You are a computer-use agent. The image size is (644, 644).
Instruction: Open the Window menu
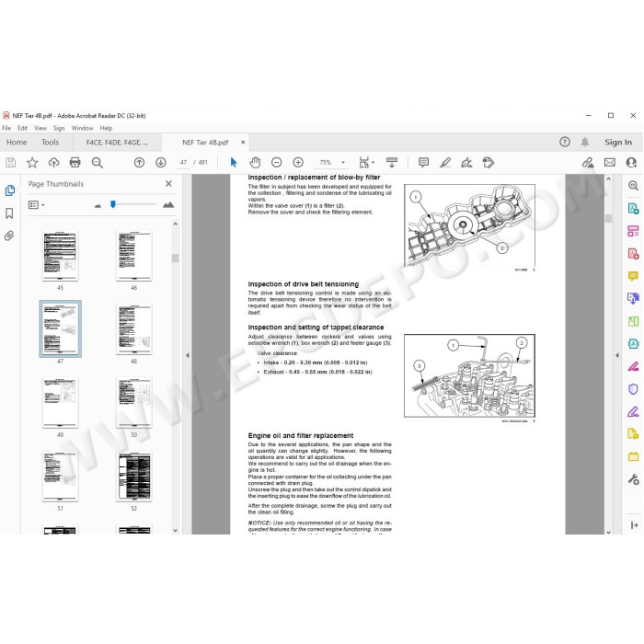(x=82, y=128)
